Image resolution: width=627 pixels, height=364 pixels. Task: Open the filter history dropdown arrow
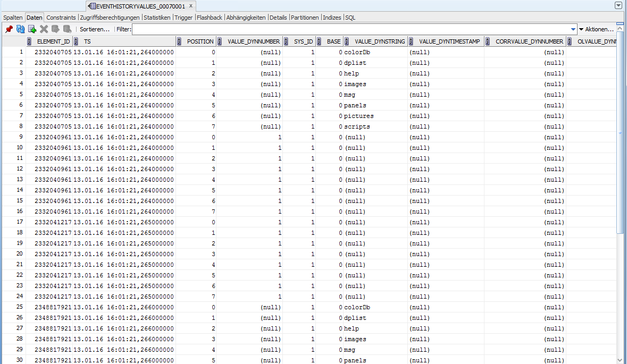573,29
